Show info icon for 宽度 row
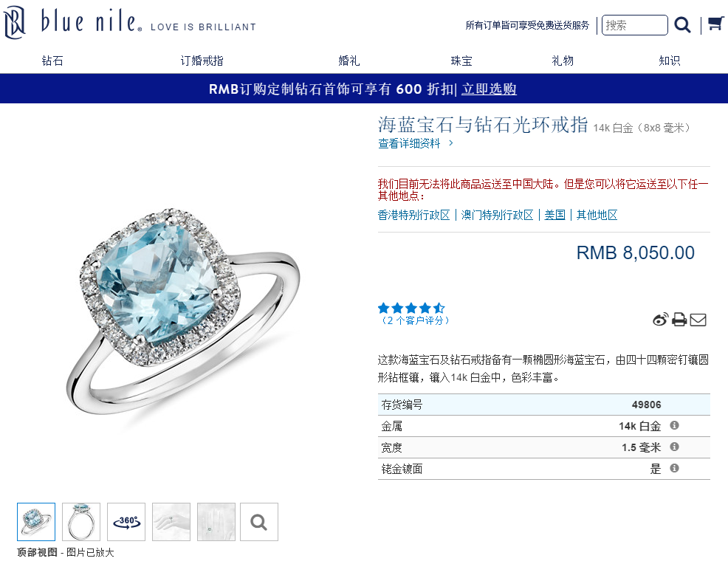Screen dimensions: 728x564 (x=675, y=447)
